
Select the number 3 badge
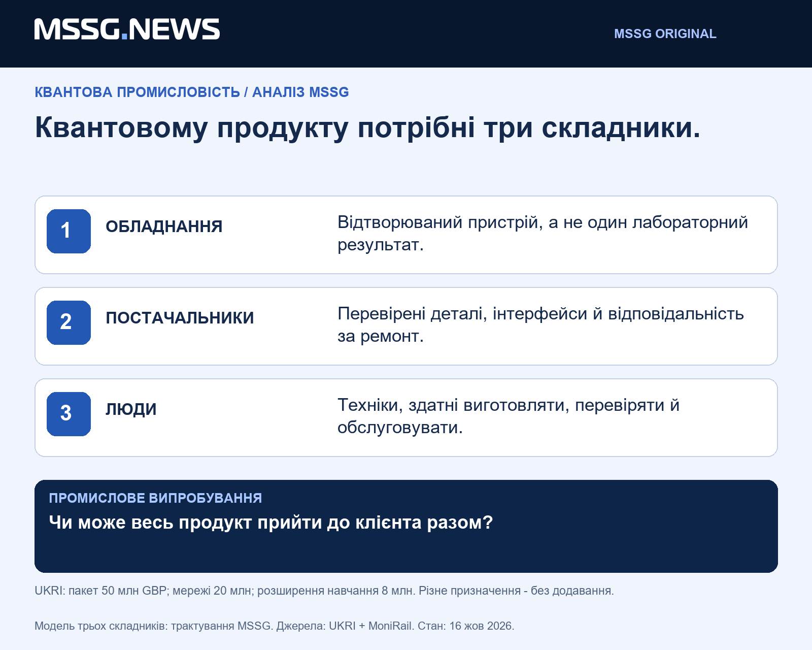tap(69, 414)
